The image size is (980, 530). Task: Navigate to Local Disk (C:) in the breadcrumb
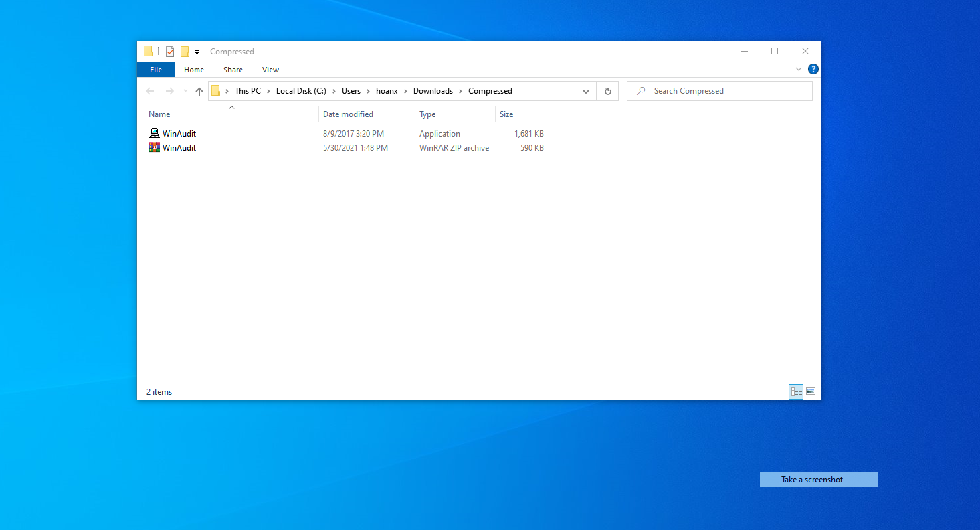301,91
